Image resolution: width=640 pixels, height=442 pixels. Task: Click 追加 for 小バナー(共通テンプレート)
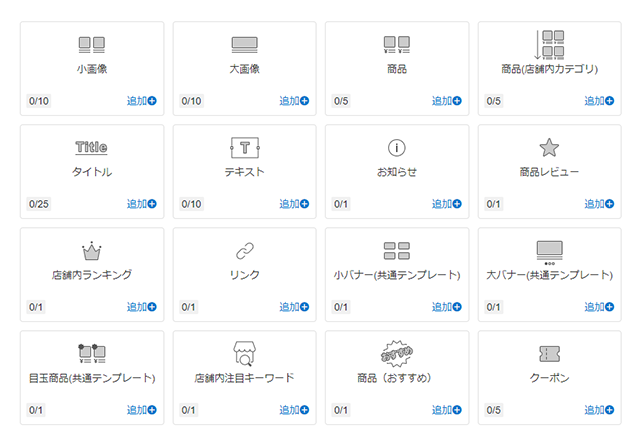pyautogui.click(x=447, y=307)
